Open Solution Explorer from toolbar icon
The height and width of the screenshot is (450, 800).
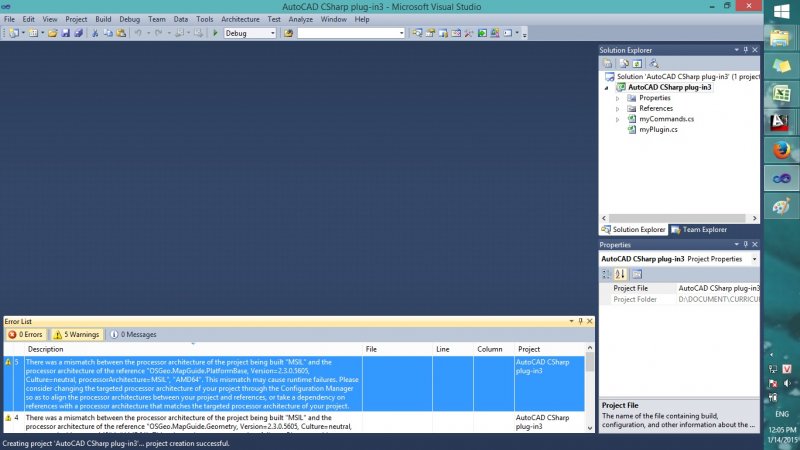coord(417,33)
